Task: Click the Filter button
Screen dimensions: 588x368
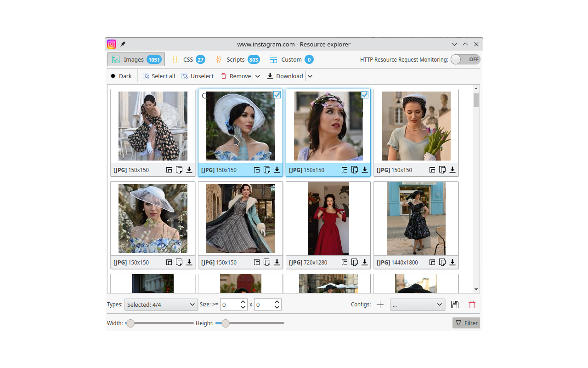Action: [x=466, y=323]
